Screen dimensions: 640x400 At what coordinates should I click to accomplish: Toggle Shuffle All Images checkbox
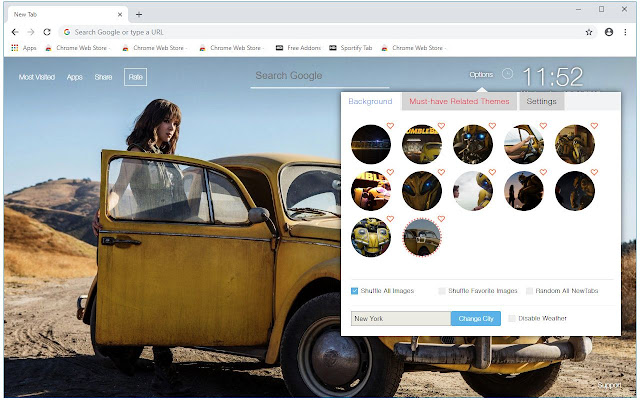click(x=354, y=291)
